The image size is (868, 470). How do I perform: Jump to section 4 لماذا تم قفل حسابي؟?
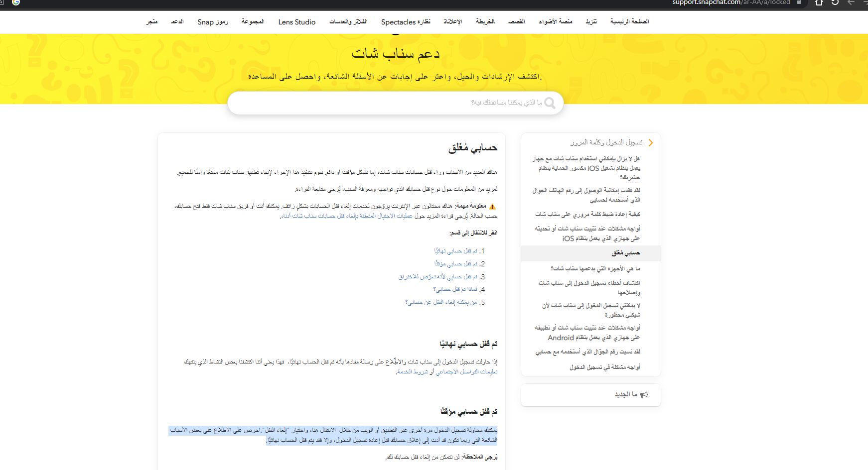(x=455, y=289)
